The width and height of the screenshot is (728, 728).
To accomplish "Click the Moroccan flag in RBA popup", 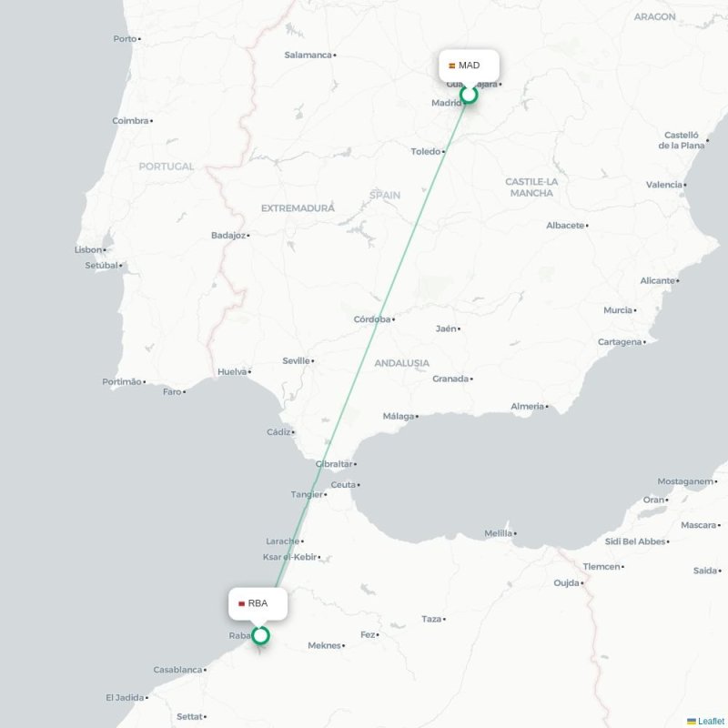I will tap(241, 603).
